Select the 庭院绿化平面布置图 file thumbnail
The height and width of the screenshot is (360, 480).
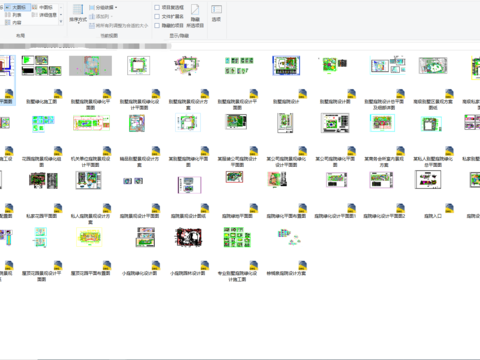point(278,179)
